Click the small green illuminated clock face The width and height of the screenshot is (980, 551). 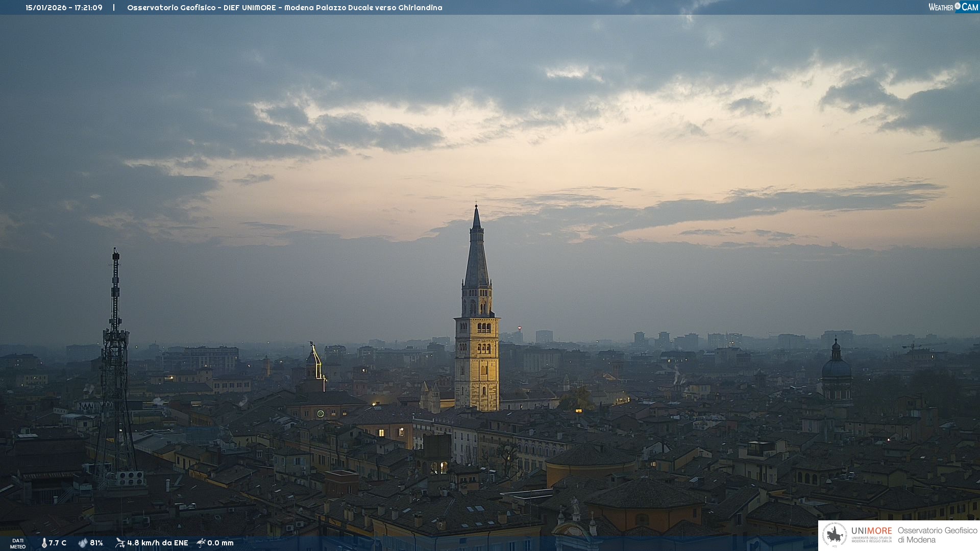(321, 414)
